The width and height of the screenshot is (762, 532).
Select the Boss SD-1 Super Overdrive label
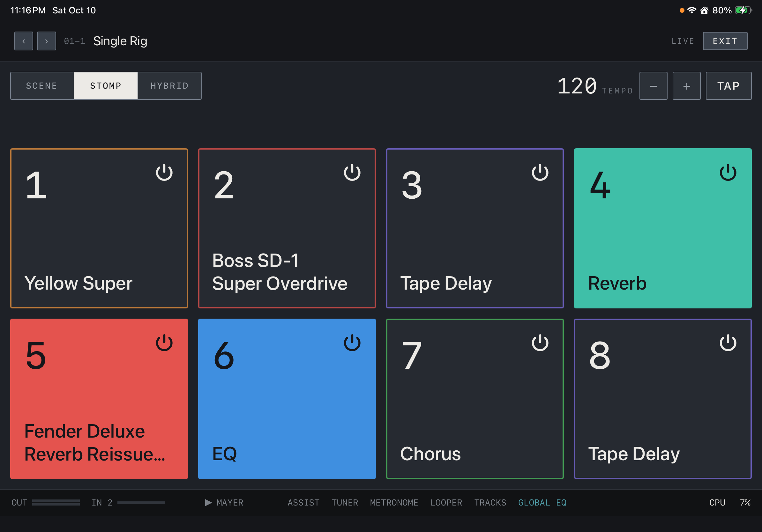tap(280, 272)
